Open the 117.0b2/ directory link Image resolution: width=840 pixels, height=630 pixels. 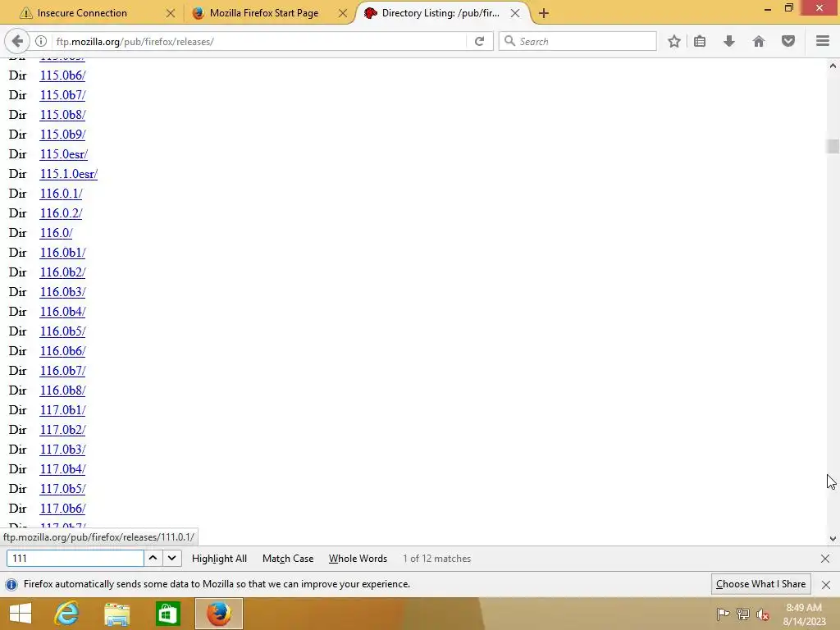pyautogui.click(x=62, y=430)
